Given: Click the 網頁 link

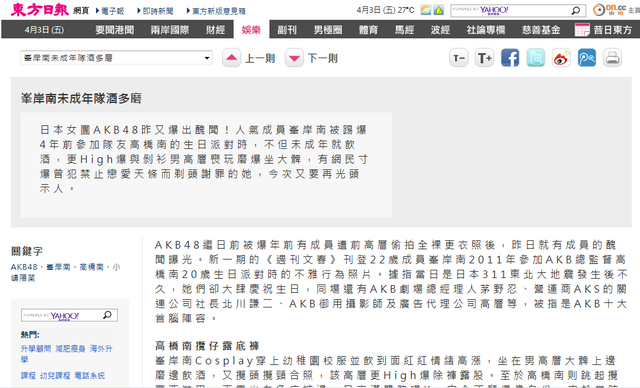Looking at the screenshot, I should click(x=81, y=11).
